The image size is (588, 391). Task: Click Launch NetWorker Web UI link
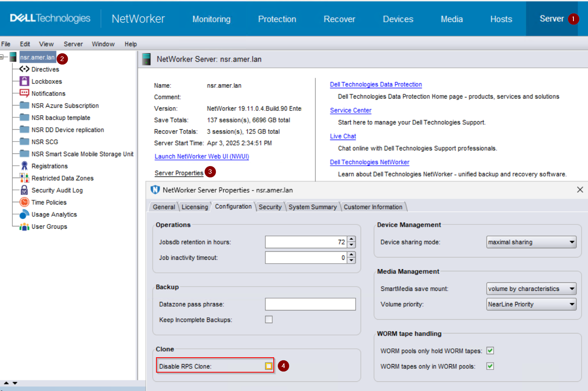202,157
